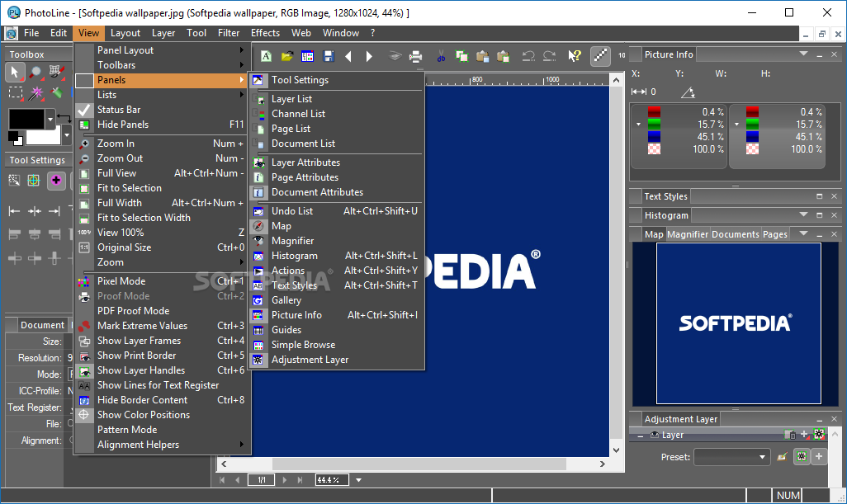Toggle Pixel Mode in View menu
847x504 pixels.
pyautogui.click(x=162, y=281)
